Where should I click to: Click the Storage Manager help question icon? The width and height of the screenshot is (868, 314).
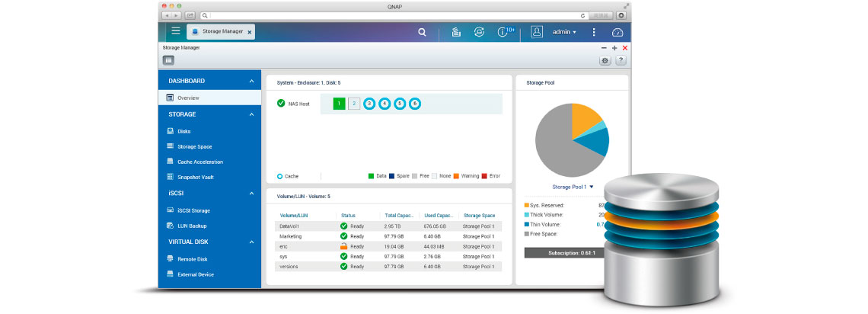(621, 60)
